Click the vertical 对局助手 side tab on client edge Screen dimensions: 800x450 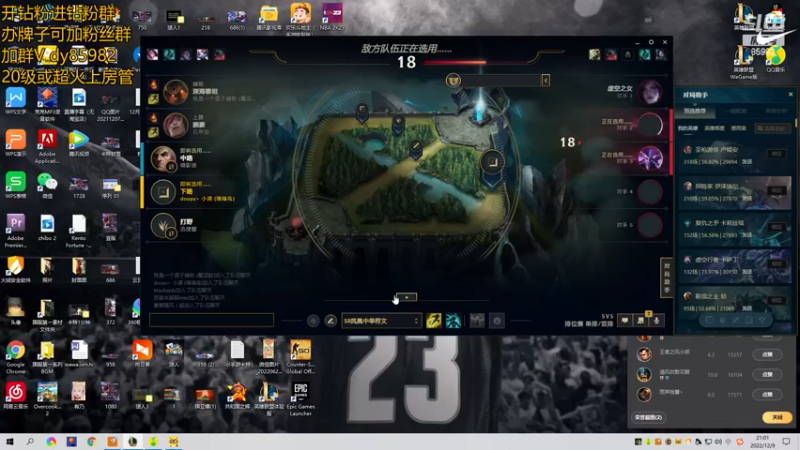point(666,277)
